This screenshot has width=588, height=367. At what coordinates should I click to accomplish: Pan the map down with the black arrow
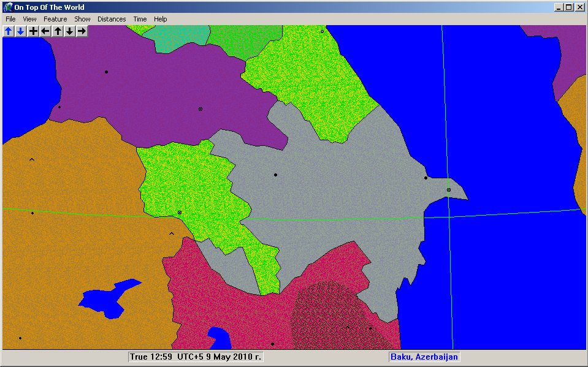[69, 31]
